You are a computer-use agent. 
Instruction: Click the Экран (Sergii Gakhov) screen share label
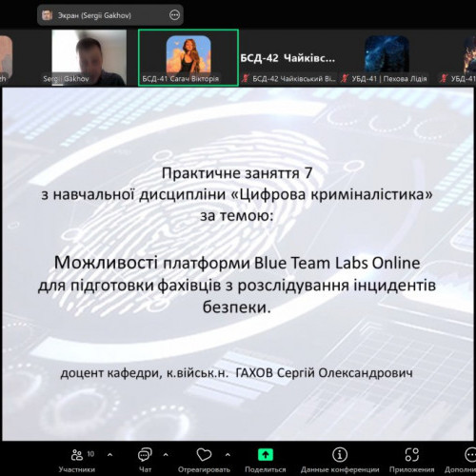94,15
